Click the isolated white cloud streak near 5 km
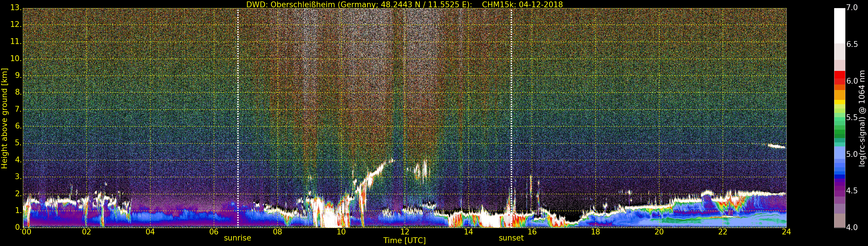 776,146
